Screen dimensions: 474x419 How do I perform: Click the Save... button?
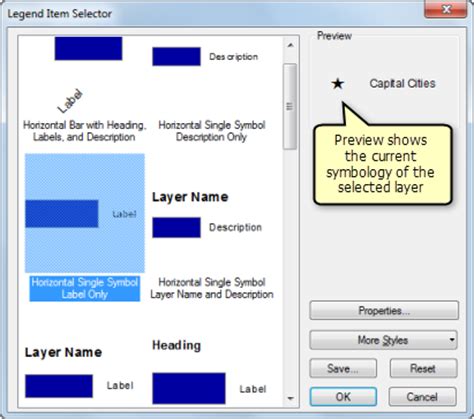coord(343,368)
